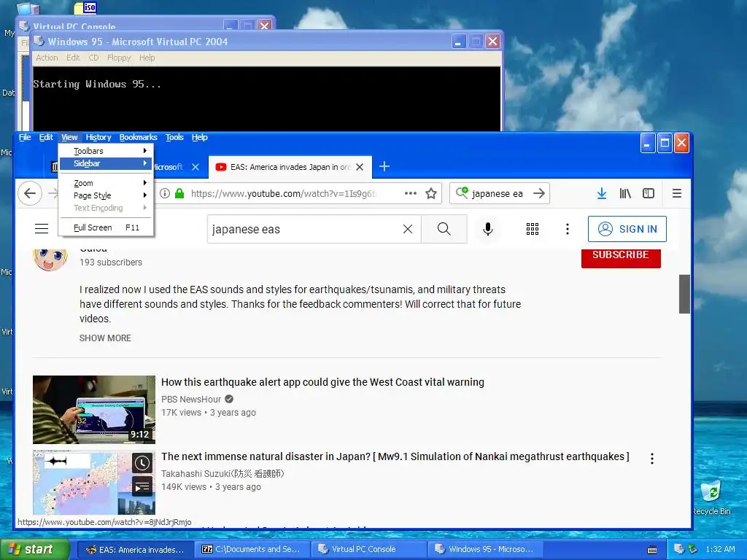Switch to Virtual PC Console taskbar button
The height and width of the screenshot is (560, 747).
pos(369,549)
